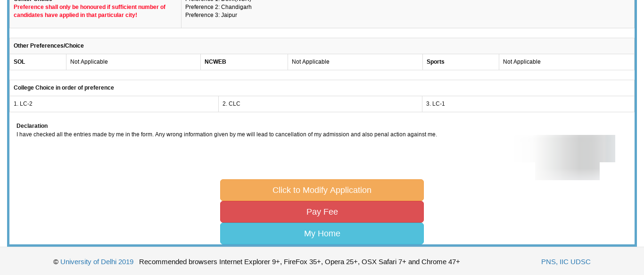Image resolution: width=644 pixels, height=275 pixels.
Task: Go to My Home
Action: (322, 233)
